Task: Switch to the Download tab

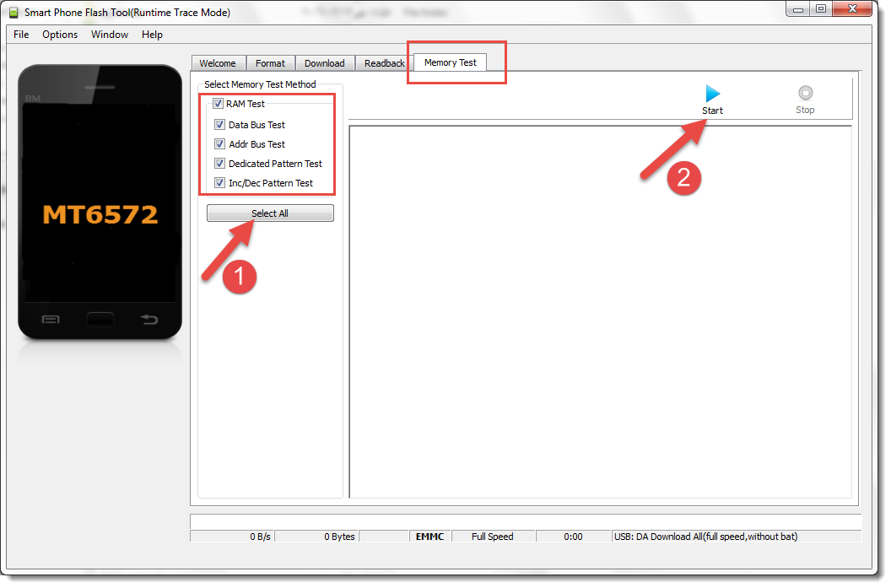Action: click(x=325, y=63)
